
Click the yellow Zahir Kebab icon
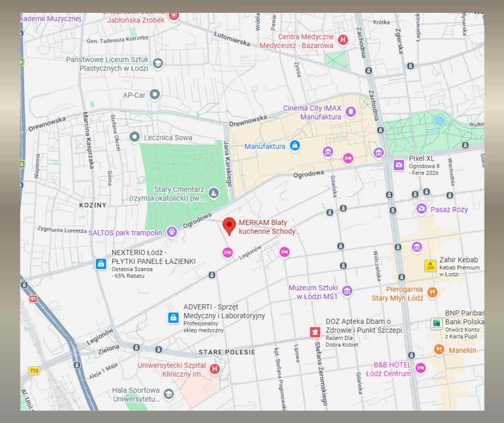(430, 266)
